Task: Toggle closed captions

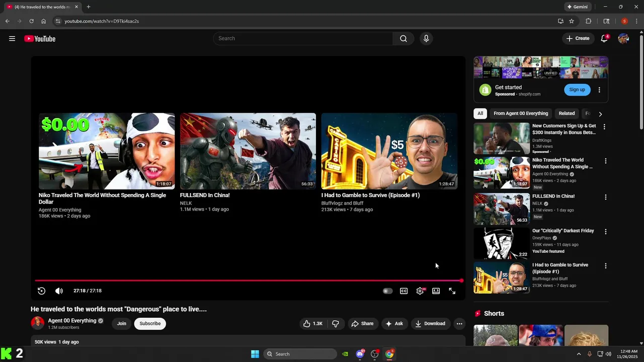Action: point(404,291)
